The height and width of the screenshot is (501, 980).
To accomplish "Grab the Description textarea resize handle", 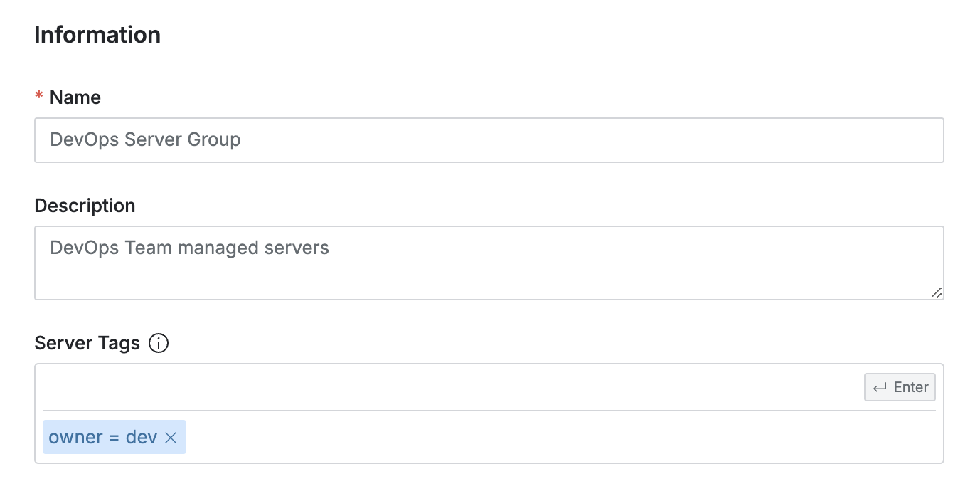I will coord(936,292).
